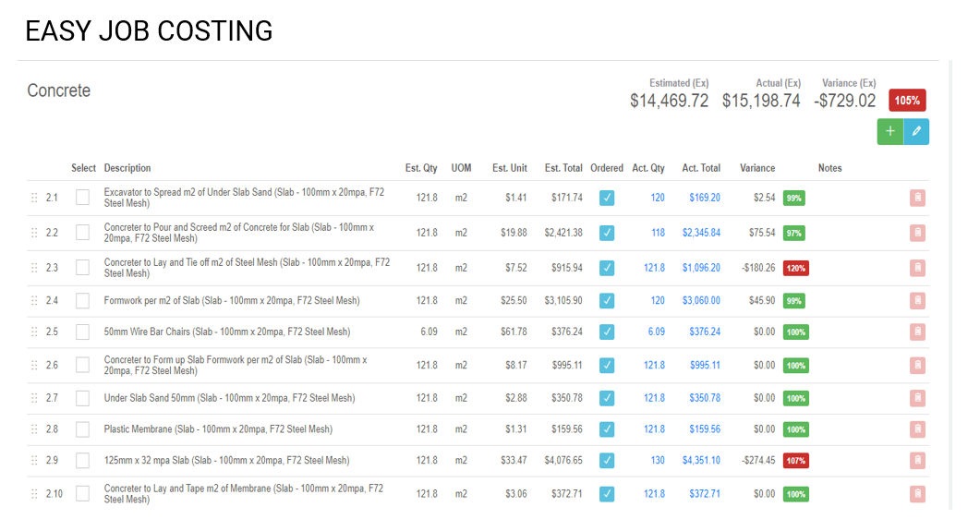Open actual total $3,060.00 link

[701, 300]
